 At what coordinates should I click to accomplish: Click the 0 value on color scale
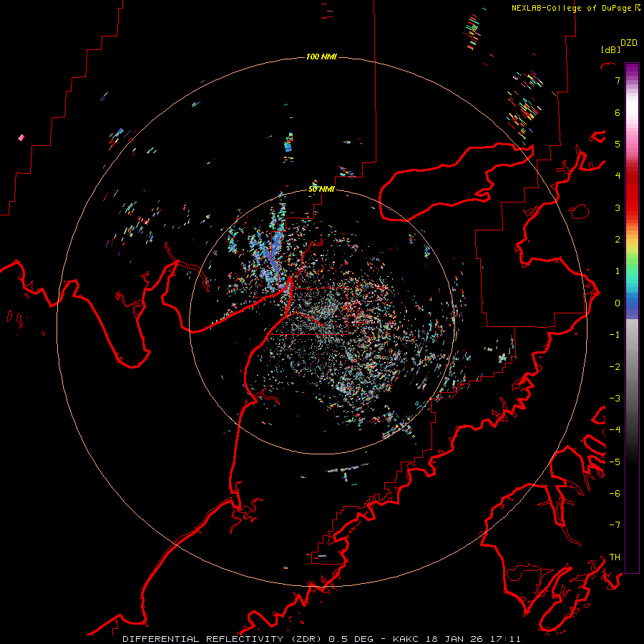[618, 303]
